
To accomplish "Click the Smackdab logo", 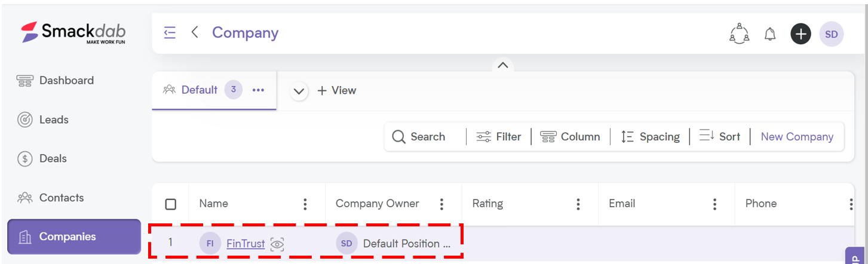I will (x=73, y=33).
